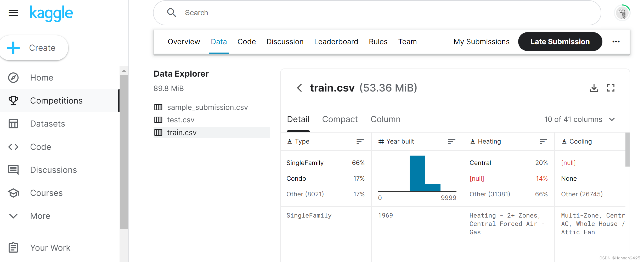Click the None cooling value
This screenshot has width=644, height=262.
pos(569,179)
